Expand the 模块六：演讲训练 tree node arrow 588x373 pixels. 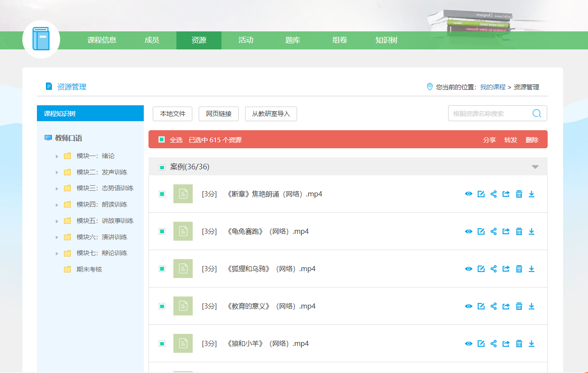click(57, 237)
